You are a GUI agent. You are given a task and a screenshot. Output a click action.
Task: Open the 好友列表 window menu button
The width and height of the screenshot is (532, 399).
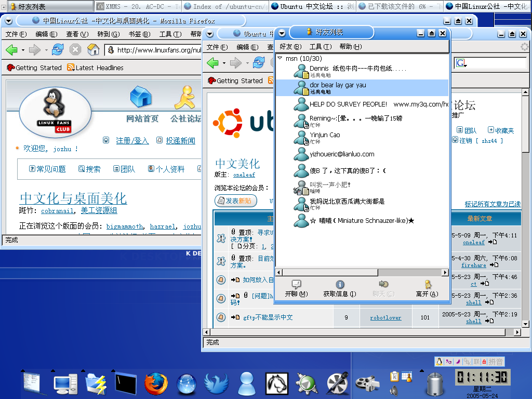coord(282,33)
